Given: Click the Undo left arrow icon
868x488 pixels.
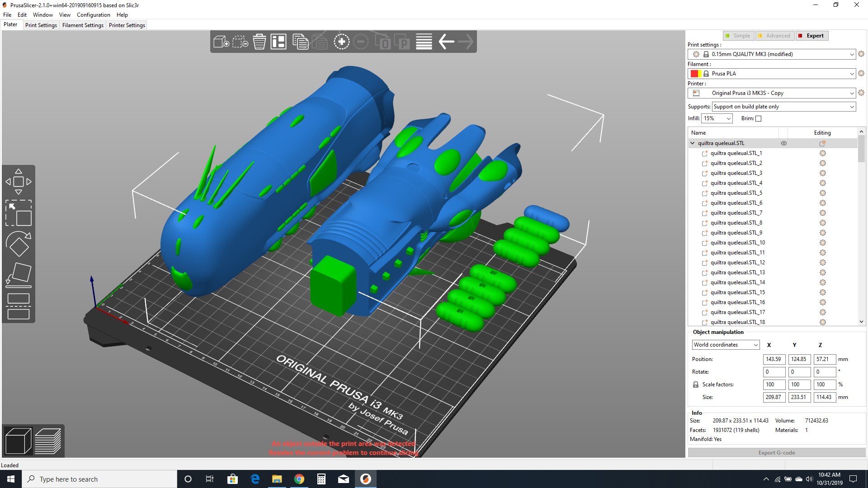Looking at the screenshot, I should click(446, 42).
